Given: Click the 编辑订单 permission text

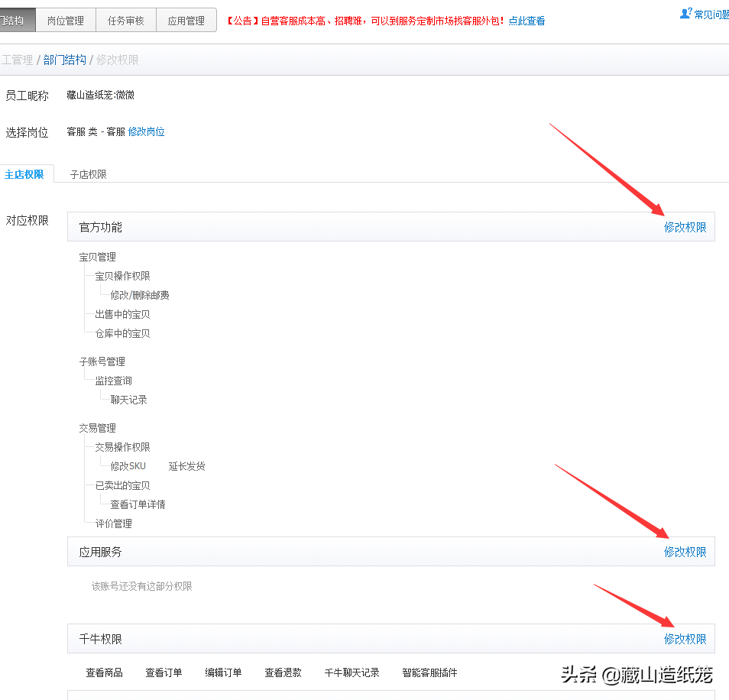Looking at the screenshot, I should tap(223, 672).
